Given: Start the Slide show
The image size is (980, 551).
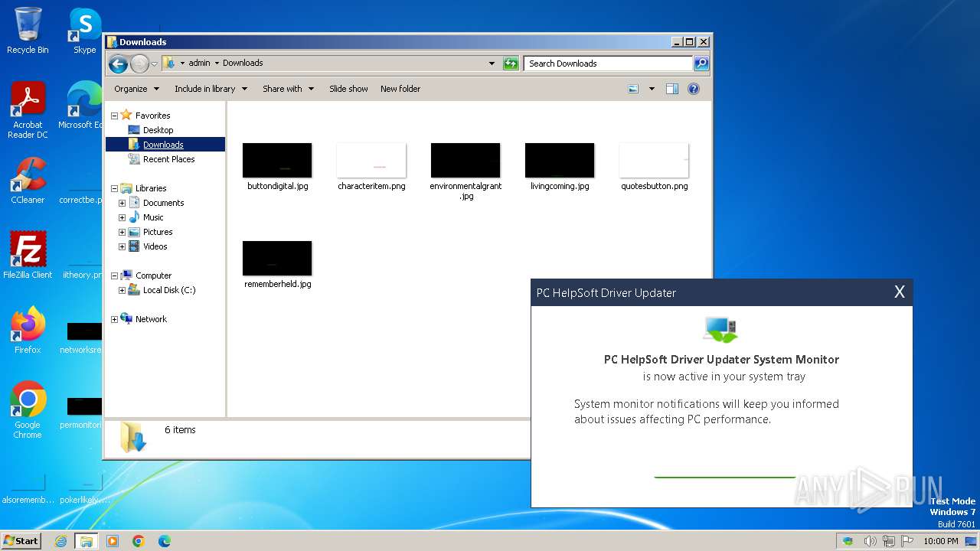Looking at the screenshot, I should (348, 89).
